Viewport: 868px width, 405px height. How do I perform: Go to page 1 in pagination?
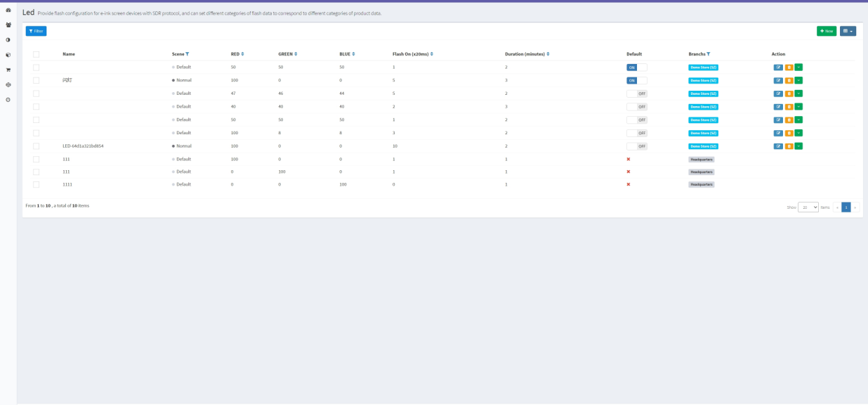846,207
